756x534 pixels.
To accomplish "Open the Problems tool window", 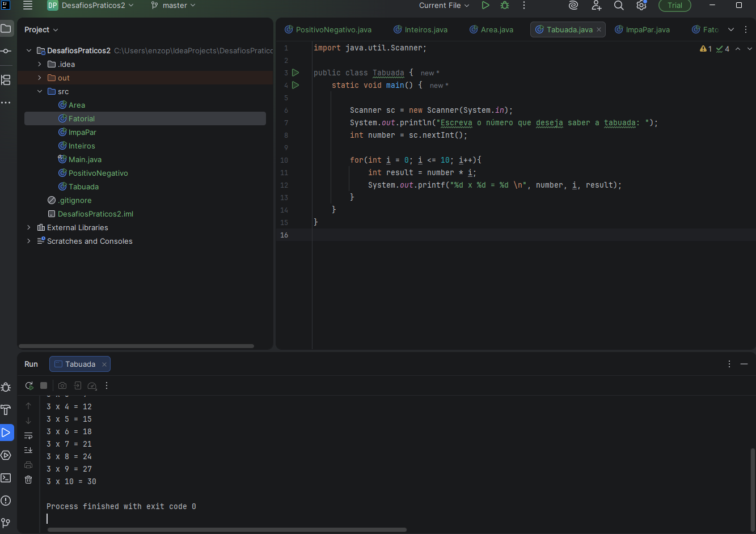I will [6, 501].
